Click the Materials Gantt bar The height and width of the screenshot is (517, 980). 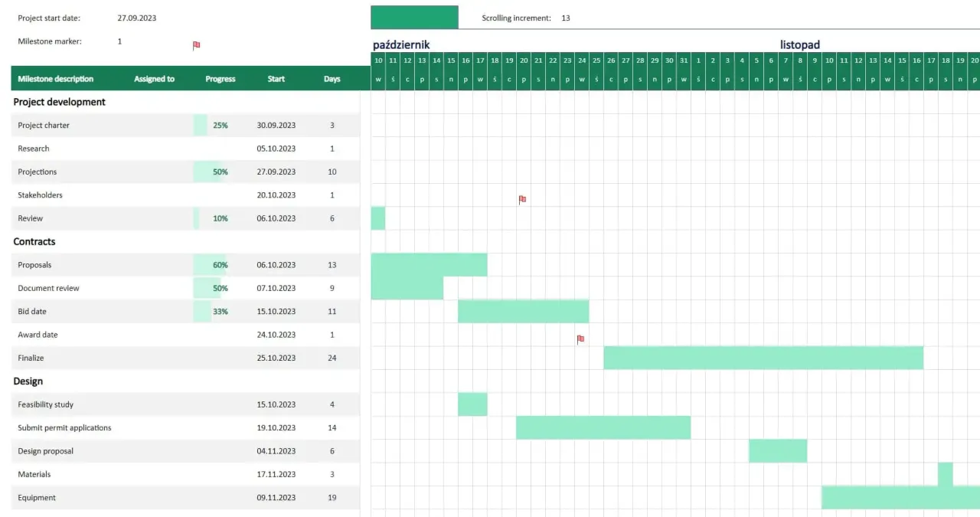946,474
